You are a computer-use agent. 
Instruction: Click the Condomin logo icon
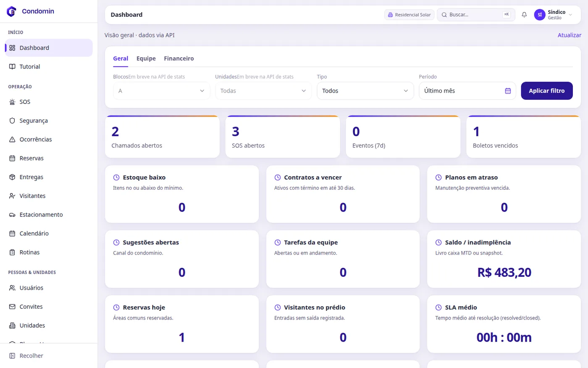(x=11, y=11)
